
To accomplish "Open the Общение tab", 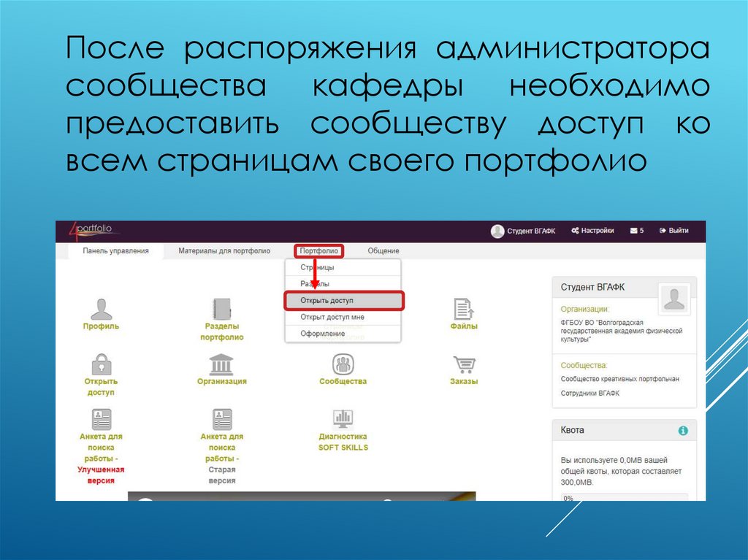I will (383, 251).
